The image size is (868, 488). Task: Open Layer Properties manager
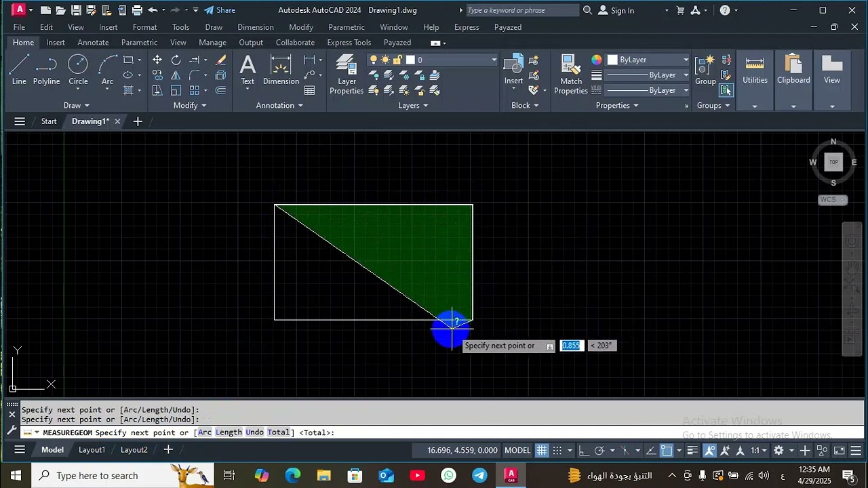pos(347,75)
